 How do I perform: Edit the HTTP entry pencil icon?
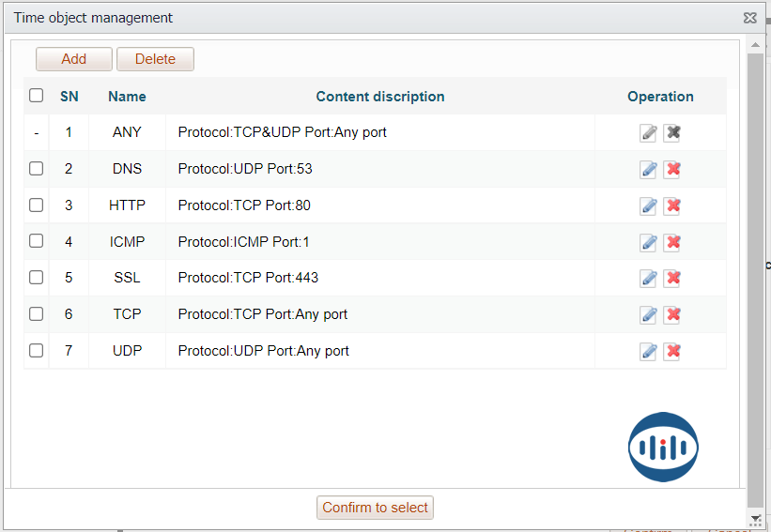click(648, 205)
